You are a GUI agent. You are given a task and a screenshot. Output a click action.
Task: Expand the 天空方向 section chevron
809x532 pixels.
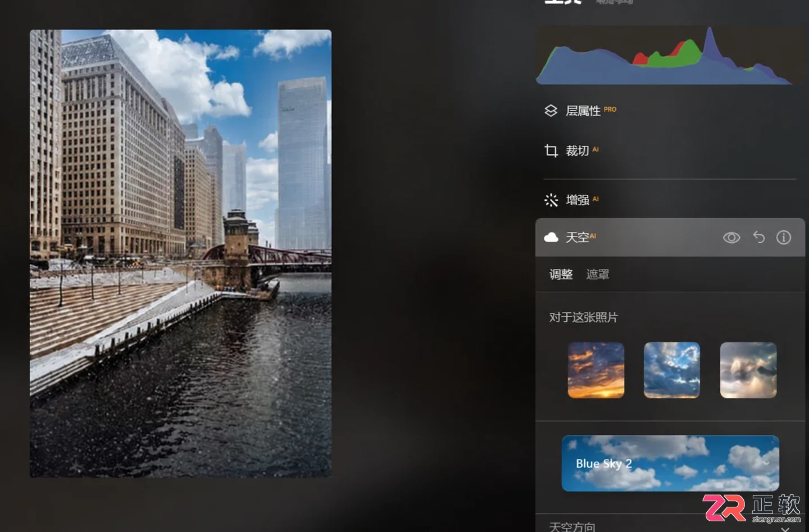coord(785,528)
